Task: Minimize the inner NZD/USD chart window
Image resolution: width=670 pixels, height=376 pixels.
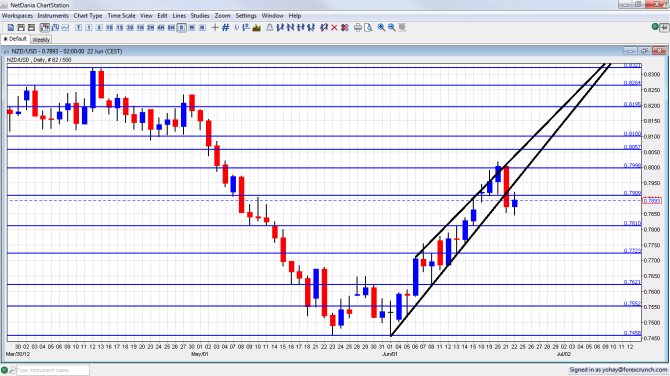Action: click(x=629, y=51)
